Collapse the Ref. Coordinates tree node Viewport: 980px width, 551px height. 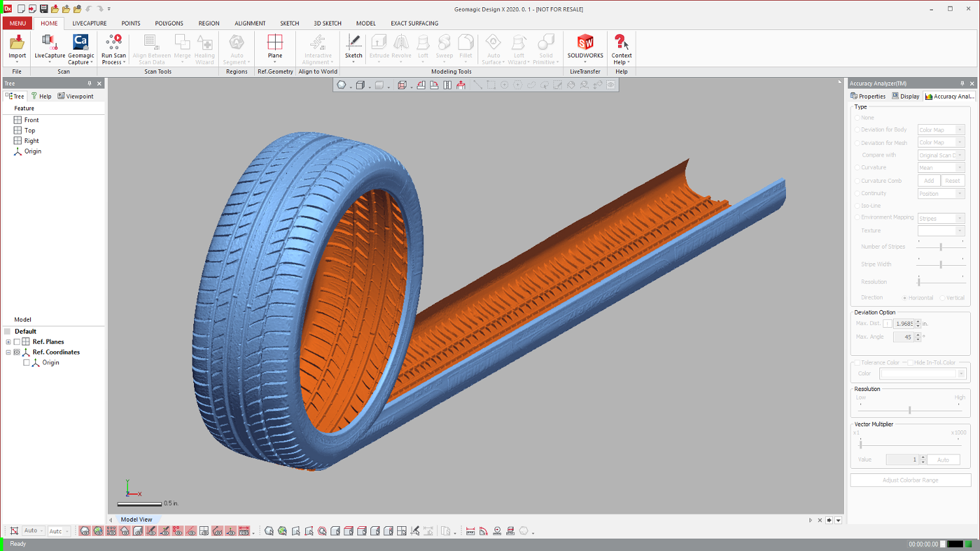click(8, 352)
